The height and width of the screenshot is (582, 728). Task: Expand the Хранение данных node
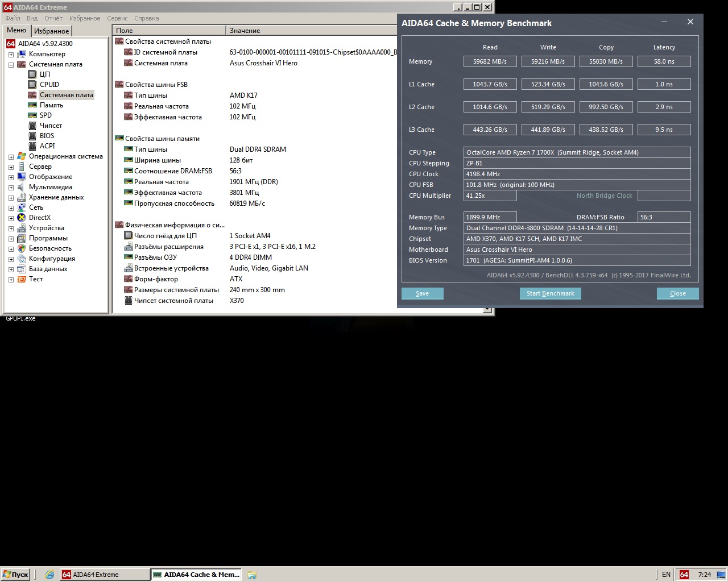11,198
